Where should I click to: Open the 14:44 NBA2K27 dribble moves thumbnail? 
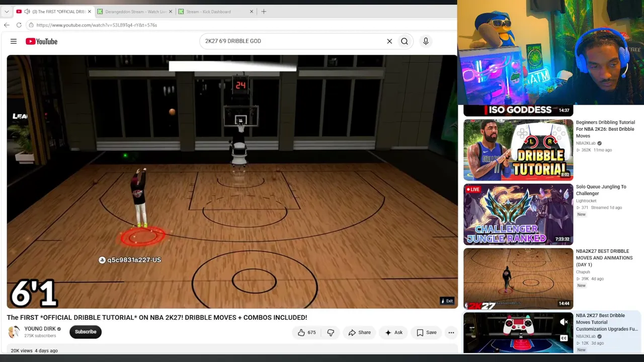tap(518, 279)
